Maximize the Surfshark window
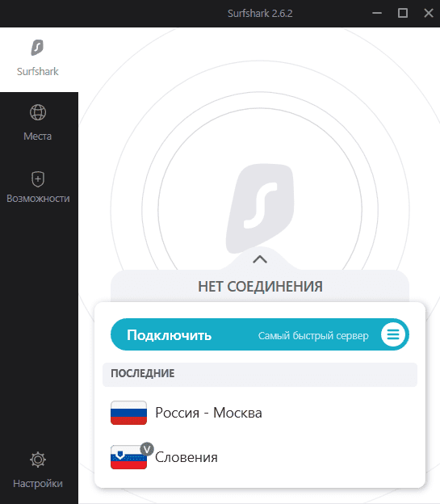 tap(403, 13)
